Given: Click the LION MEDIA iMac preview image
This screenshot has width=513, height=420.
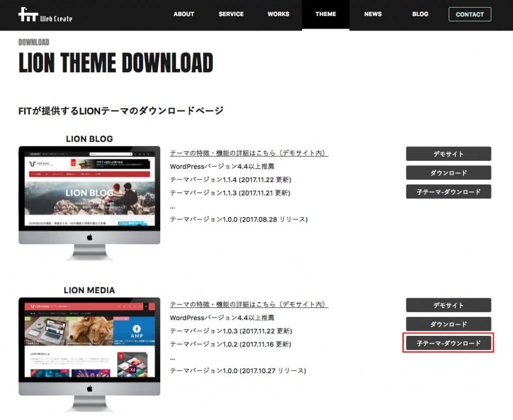Looking at the screenshot, I should pyautogui.click(x=89, y=354).
